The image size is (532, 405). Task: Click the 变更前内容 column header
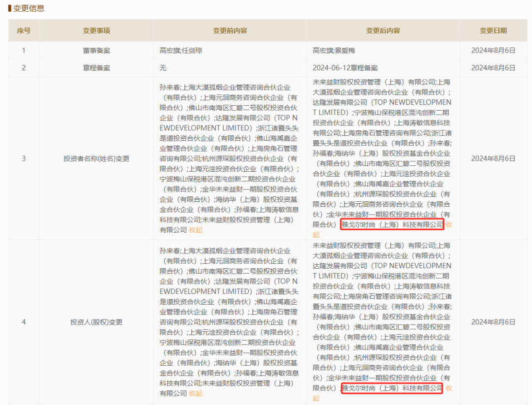click(230, 31)
